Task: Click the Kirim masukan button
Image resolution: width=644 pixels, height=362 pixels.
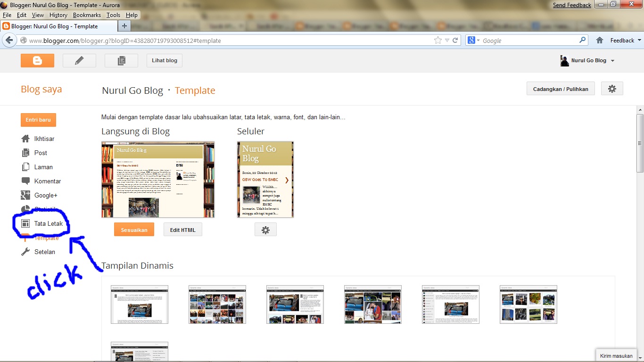Action: pos(616,356)
